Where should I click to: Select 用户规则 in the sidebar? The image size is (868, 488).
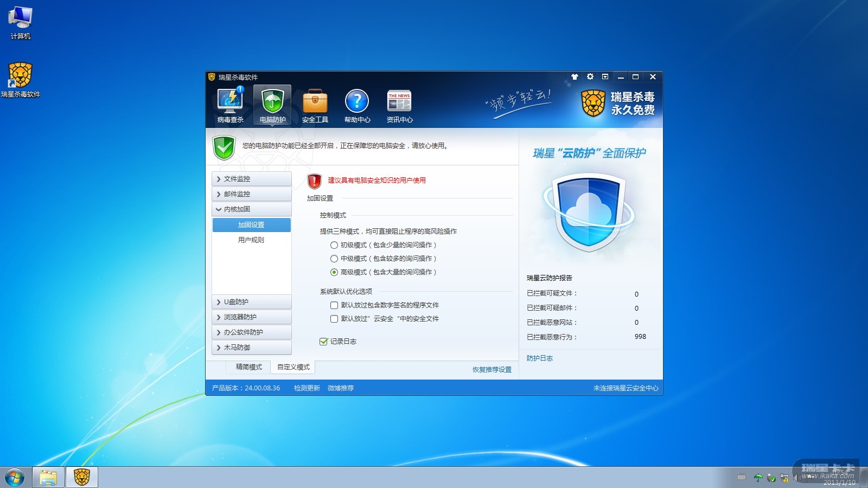(x=252, y=240)
